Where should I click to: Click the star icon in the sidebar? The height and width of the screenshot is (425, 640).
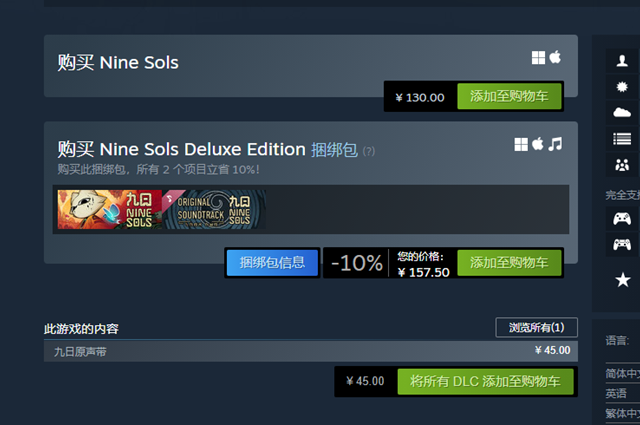coord(622,279)
